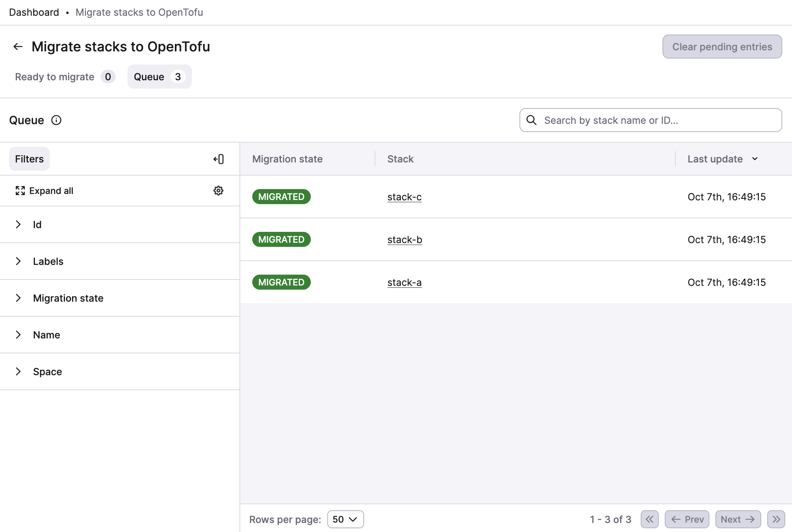The image size is (792, 532).
Task: Select the Filters tab
Action: coord(29,159)
